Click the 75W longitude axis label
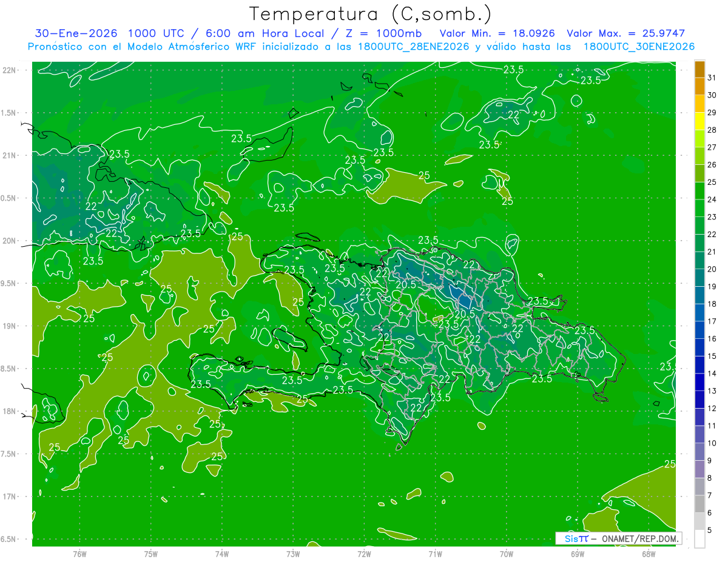The height and width of the screenshot is (562, 728). [151, 554]
